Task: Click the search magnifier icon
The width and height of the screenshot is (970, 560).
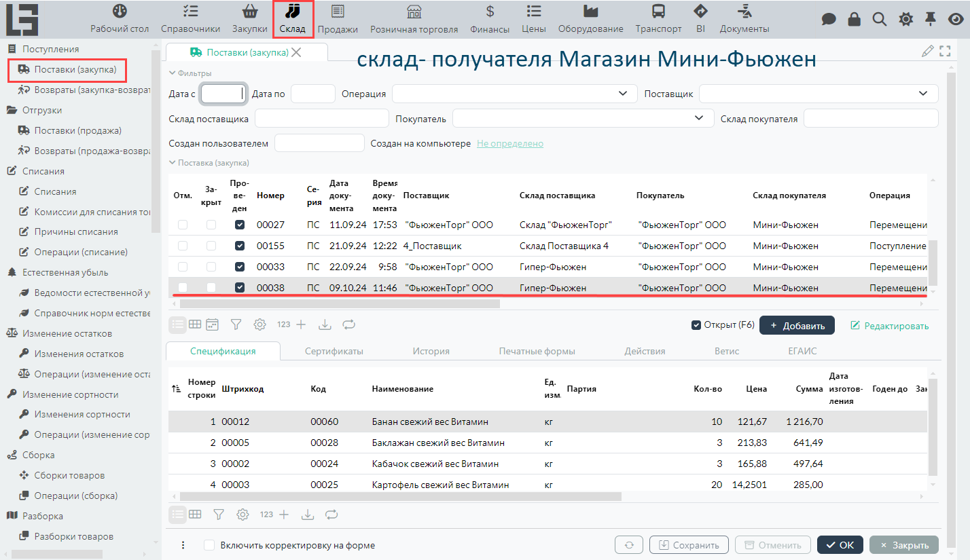Action: click(880, 19)
